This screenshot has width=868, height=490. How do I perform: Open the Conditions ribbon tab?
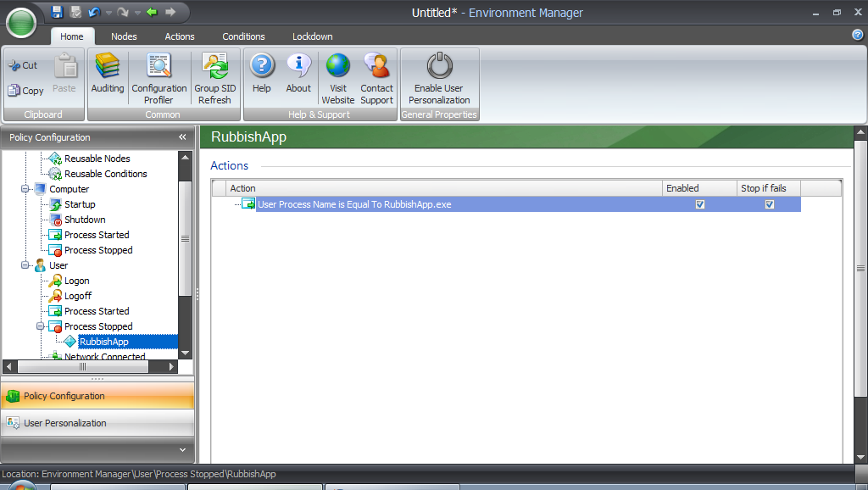243,36
